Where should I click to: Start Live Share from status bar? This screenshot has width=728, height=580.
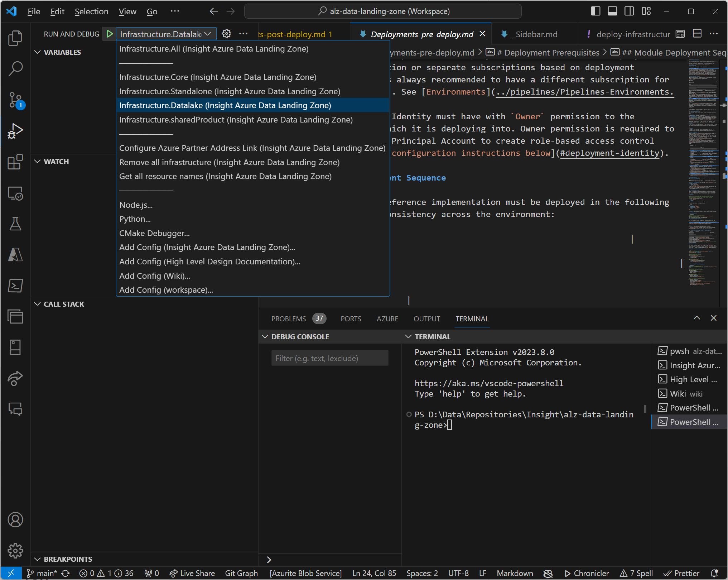coord(192,573)
